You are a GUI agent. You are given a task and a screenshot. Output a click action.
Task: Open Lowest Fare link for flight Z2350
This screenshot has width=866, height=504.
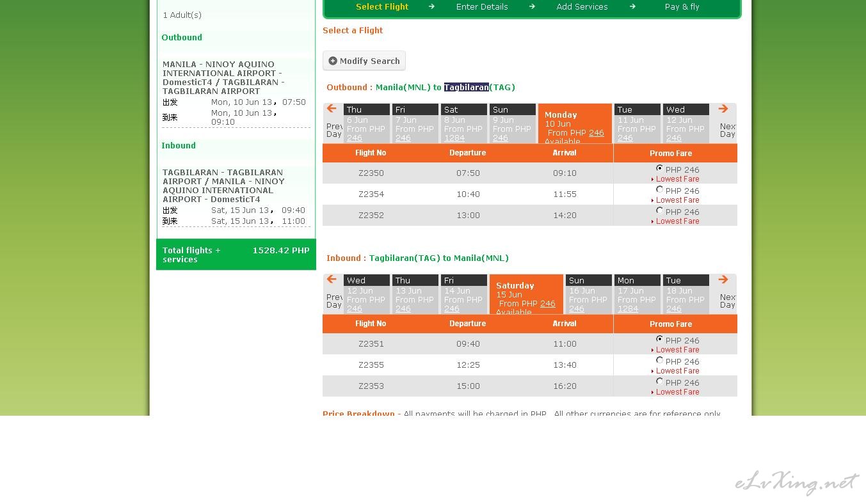677,179
